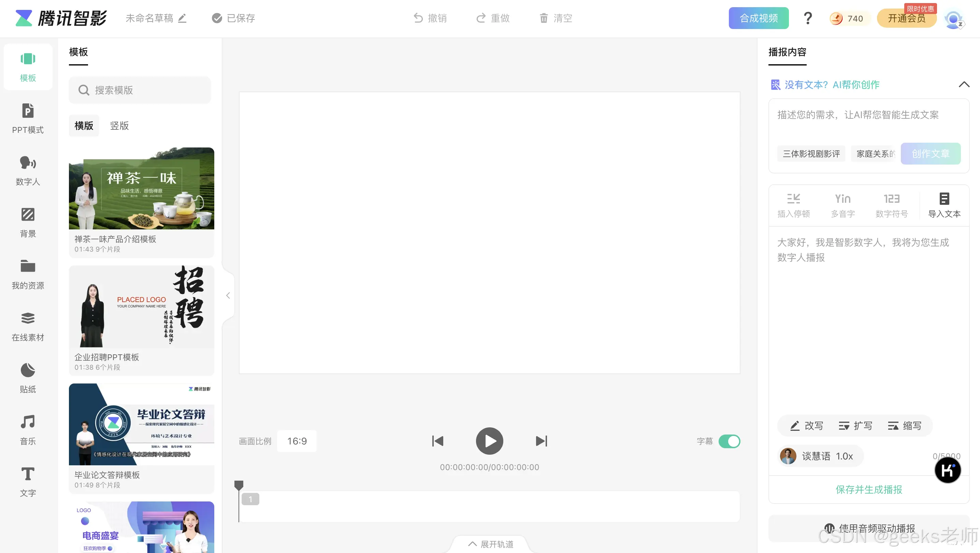This screenshot has width=980, height=553.
Task: Select the 电商盛宴 template thumbnail
Action: (x=141, y=527)
